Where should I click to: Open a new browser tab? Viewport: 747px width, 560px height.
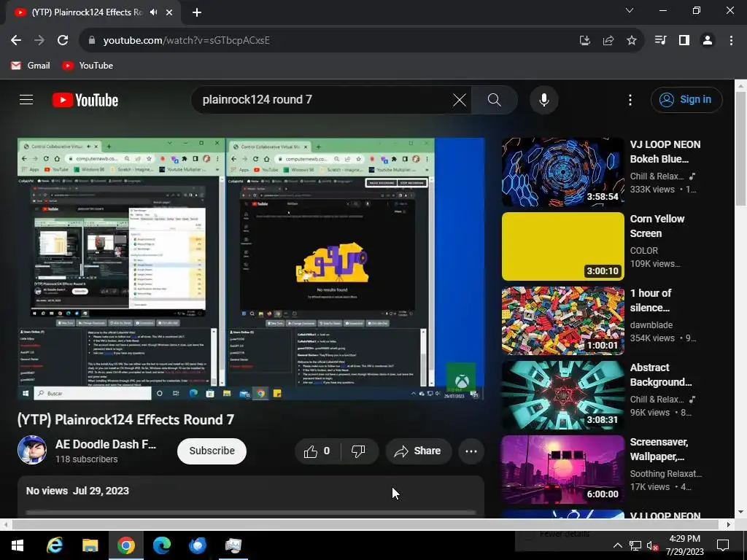pos(197,12)
